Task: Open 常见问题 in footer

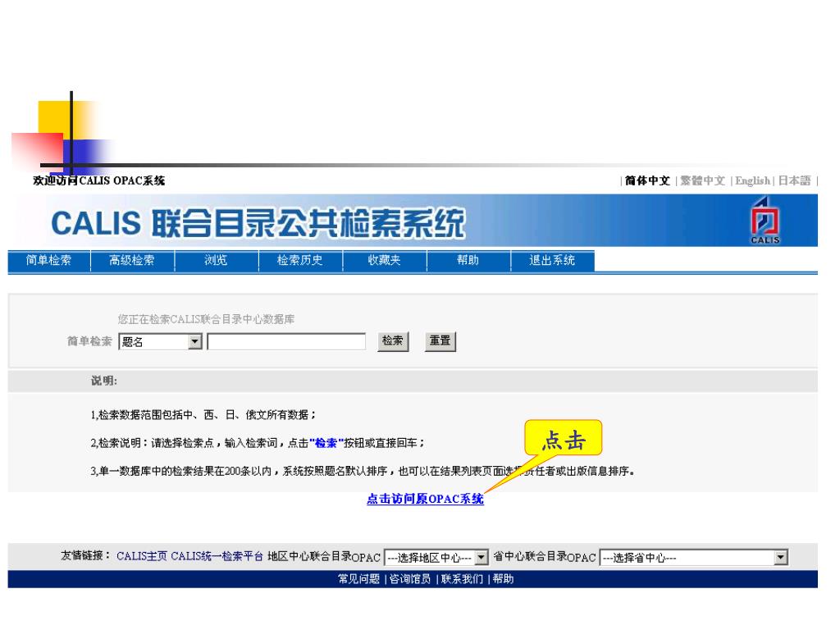Action: pyautogui.click(x=359, y=579)
